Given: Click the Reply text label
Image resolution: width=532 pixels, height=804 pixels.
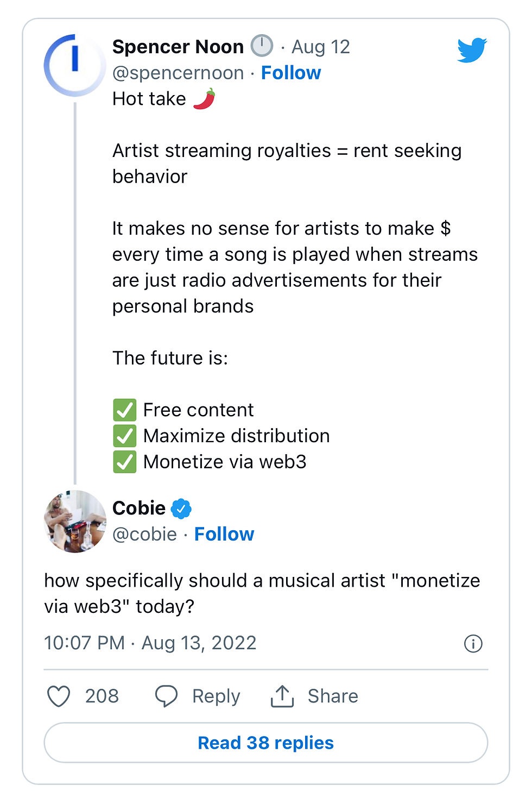Looking at the screenshot, I should pos(216,696).
